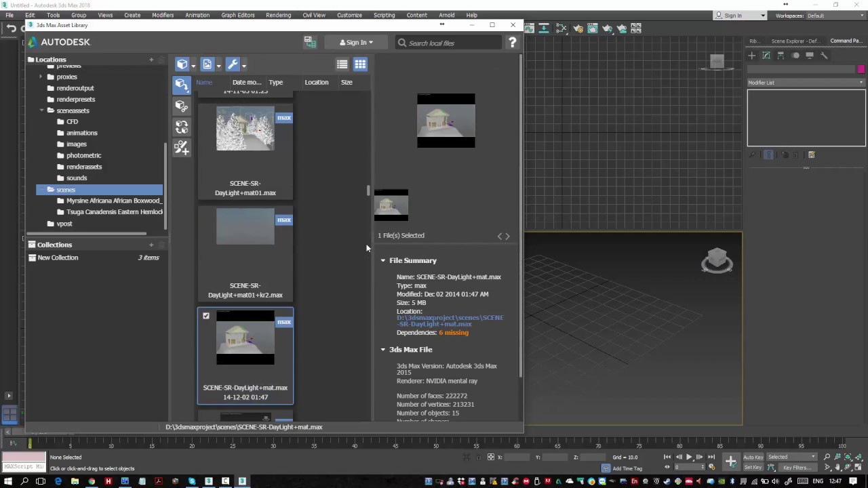Uncheck the SCENE-SR-DayLight+mat.max checkbox
This screenshot has width=868, height=488.
pos(206,316)
